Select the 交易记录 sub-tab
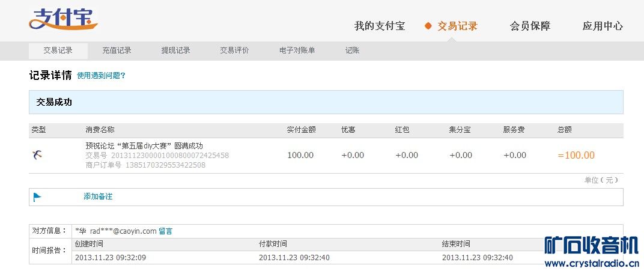 (x=58, y=50)
